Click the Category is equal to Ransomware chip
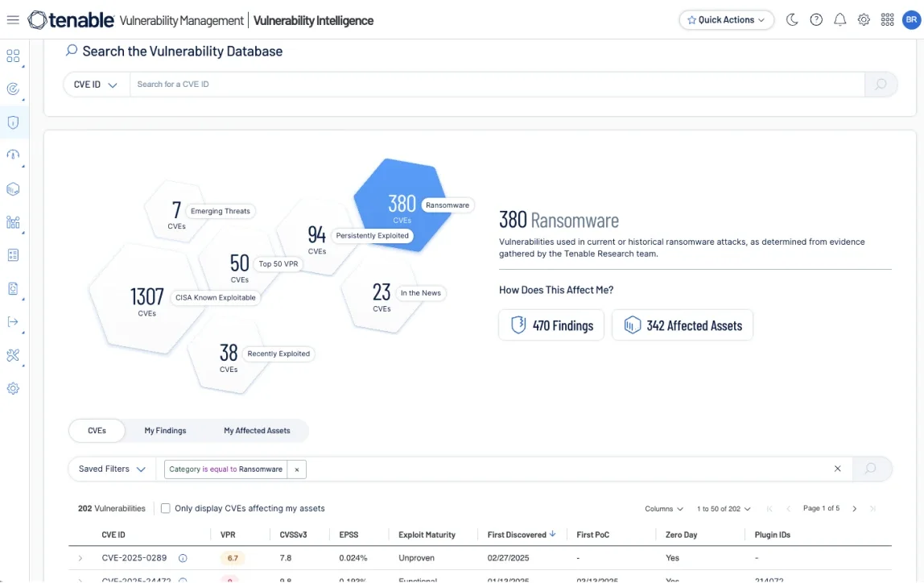The width and height of the screenshot is (924, 583). 225,469
